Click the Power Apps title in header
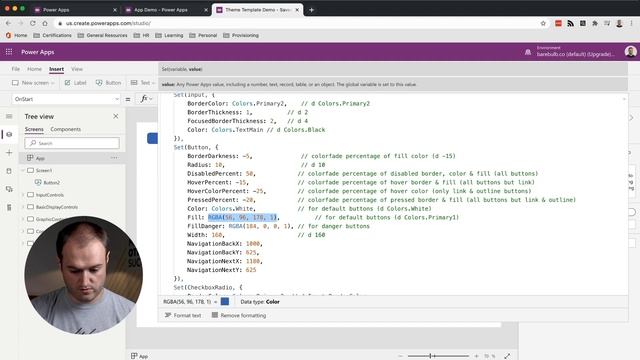 point(38,52)
